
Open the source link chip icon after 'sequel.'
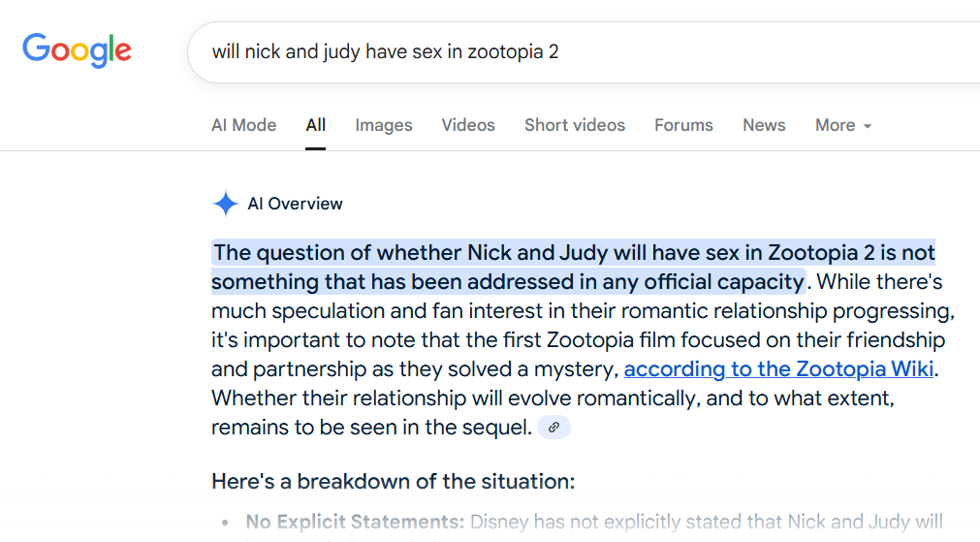[553, 428]
